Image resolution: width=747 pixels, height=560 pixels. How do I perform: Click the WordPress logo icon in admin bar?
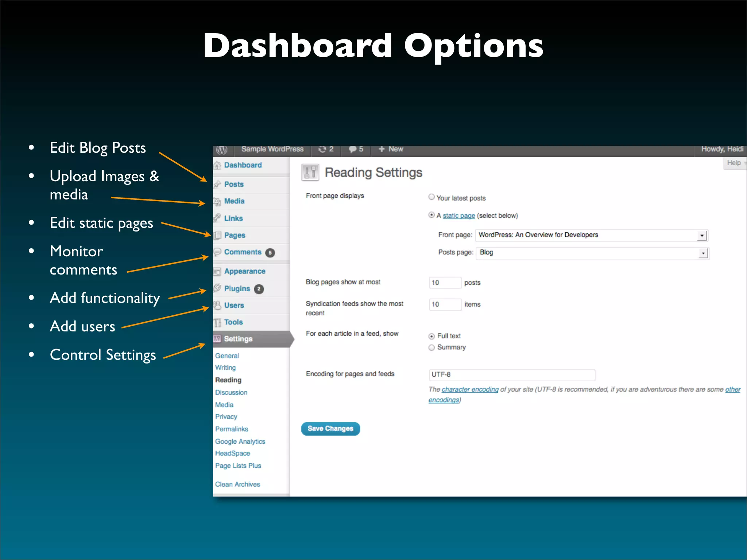pos(221,149)
